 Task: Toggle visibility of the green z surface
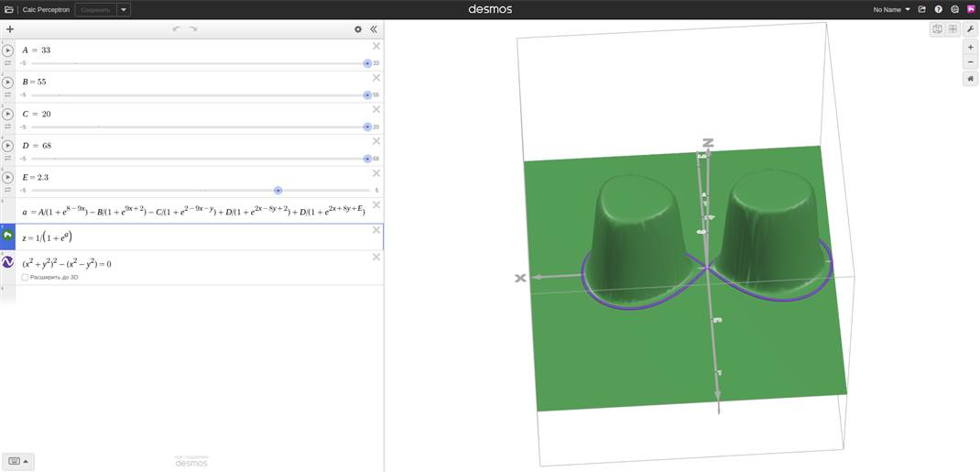click(7, 235)
